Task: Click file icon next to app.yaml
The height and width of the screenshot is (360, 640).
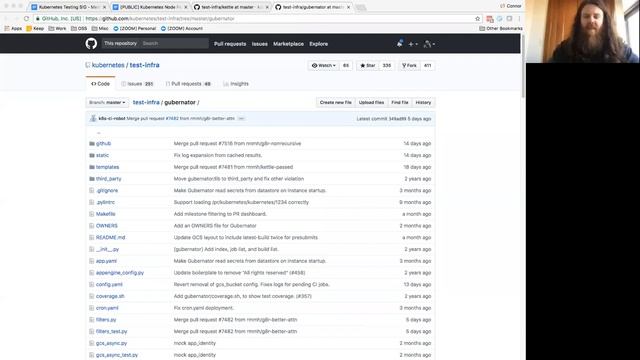Action: pyautogui.click(x=92, y=261)
